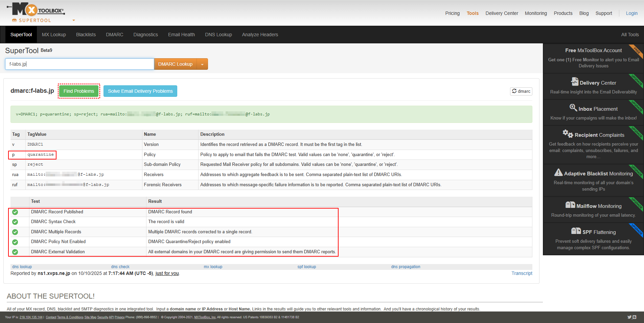Screen dimensions: 644x323
Task: Open the All Tools menu
Action: (630, 35)
